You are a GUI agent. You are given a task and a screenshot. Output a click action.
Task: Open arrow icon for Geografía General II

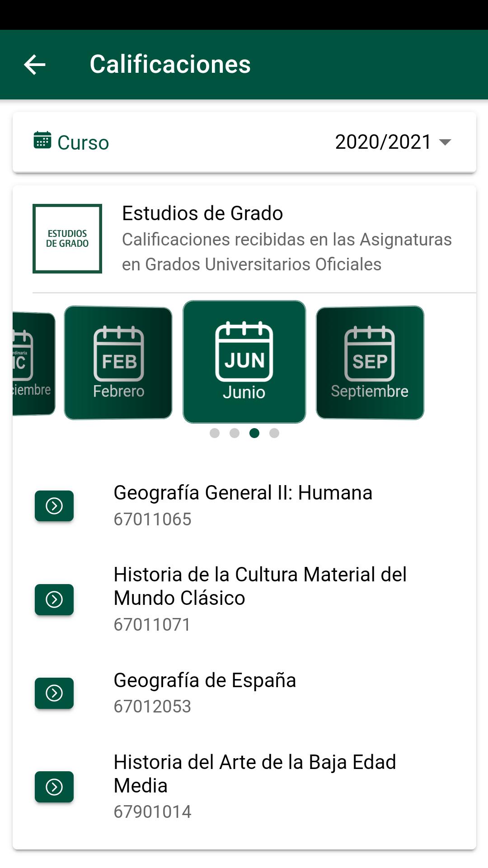click(54, 506)
